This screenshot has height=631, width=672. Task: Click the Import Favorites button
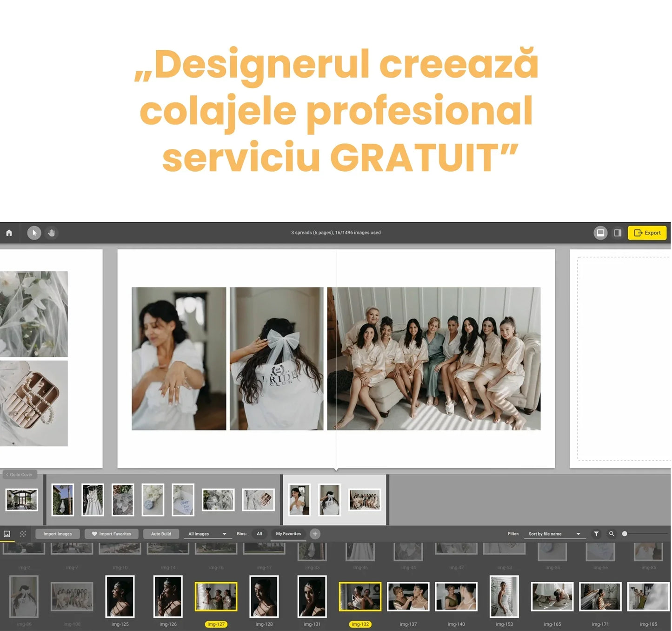pos(112,534)
